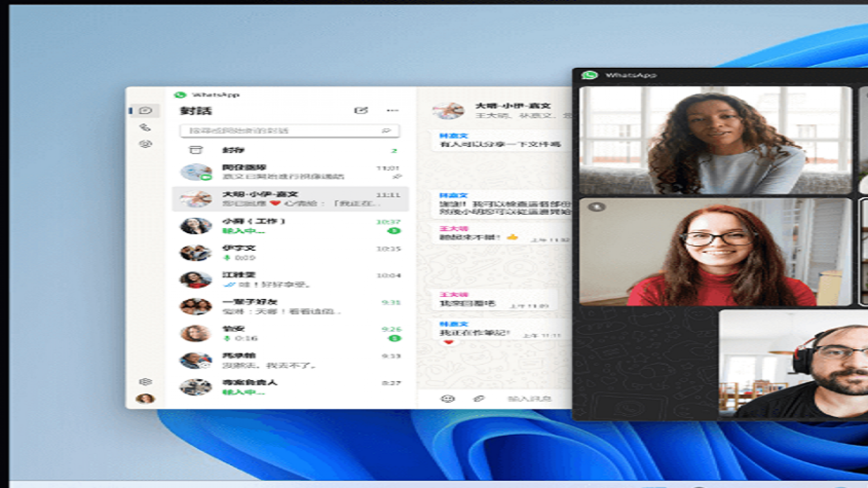Screen dimensions: 868x488
Task: Open group avatar in the conversation header
Action: (x=448, y=110)
